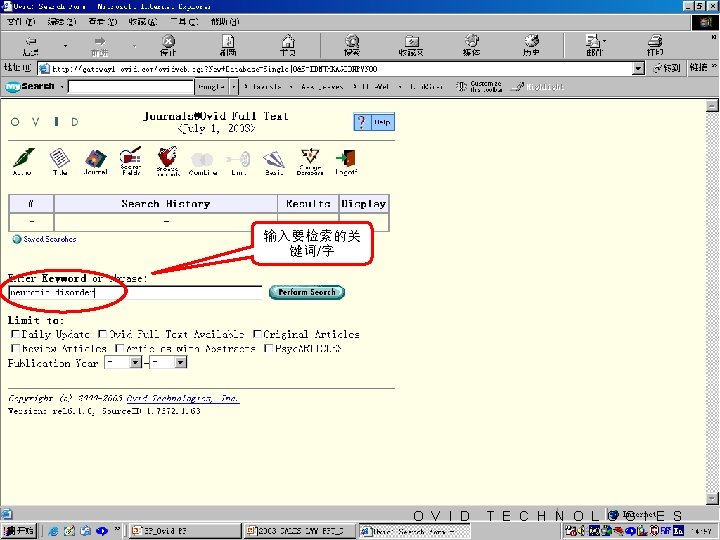Open the Ovid Technologies, Inc. link
The height and width of the screenshot is (540, 720).
(183, 398)
